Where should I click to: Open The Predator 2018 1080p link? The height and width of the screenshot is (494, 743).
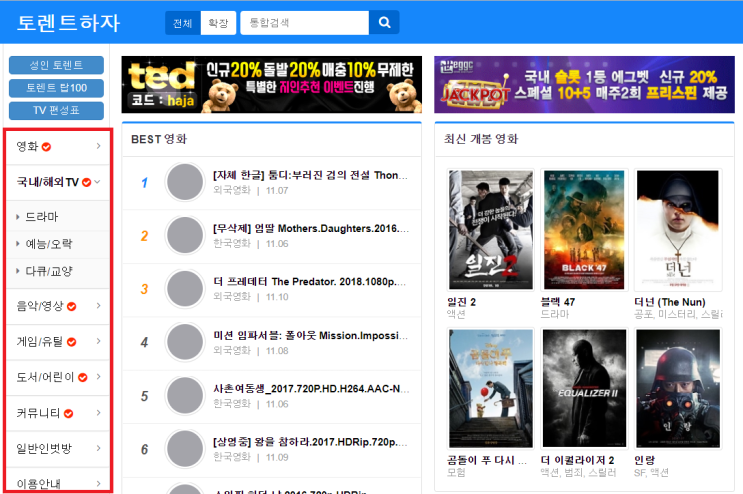[309, 282]
